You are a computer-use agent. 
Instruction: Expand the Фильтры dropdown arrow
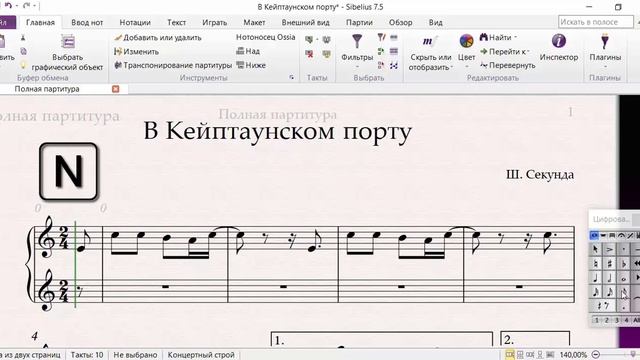pyautogui.click(x=357, y=67)
